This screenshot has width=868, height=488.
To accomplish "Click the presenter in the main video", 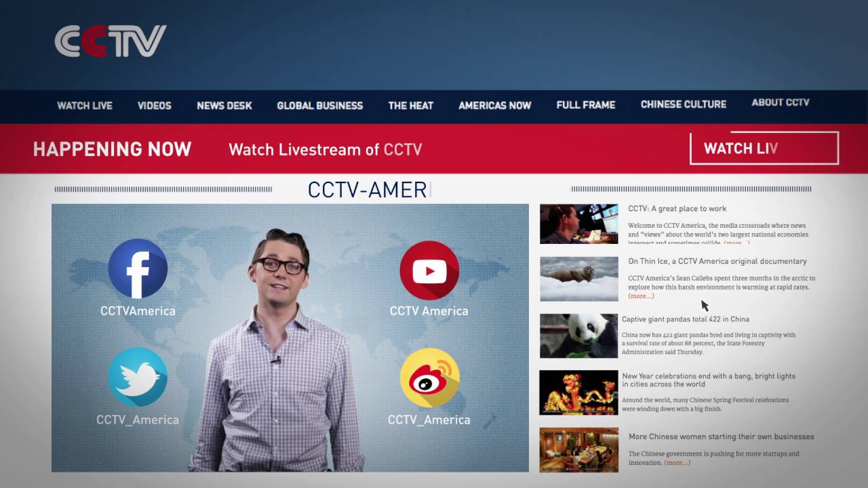I will tap(278, 350).
